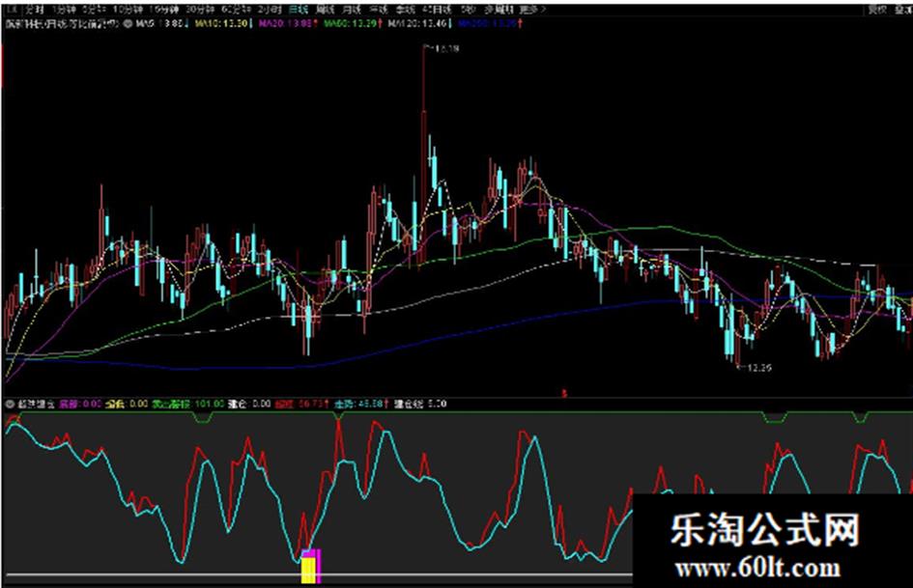Click the MA5 value label
This screenshot has width=913, height=588.
(x=162, y=24)
